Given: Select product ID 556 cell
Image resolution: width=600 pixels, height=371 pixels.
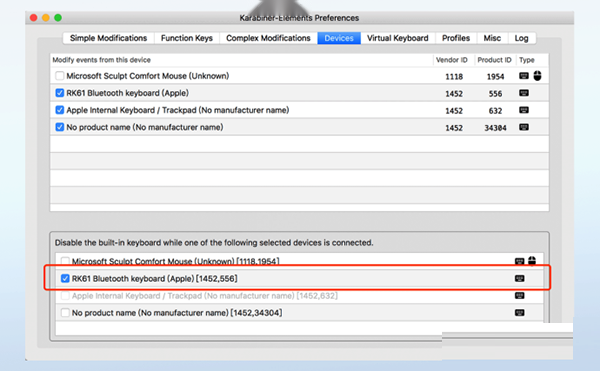Looking at the screenshot, I should pyautogui.click(x=495, y=94).
